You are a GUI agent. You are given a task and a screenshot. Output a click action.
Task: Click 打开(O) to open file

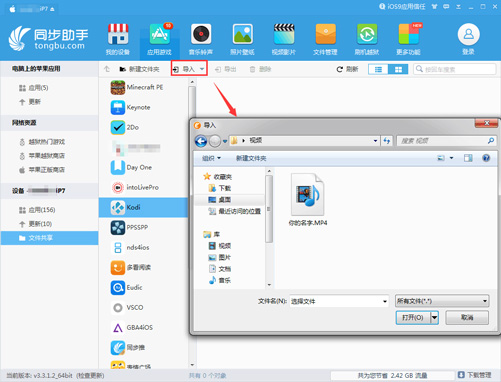coord(413,317)
